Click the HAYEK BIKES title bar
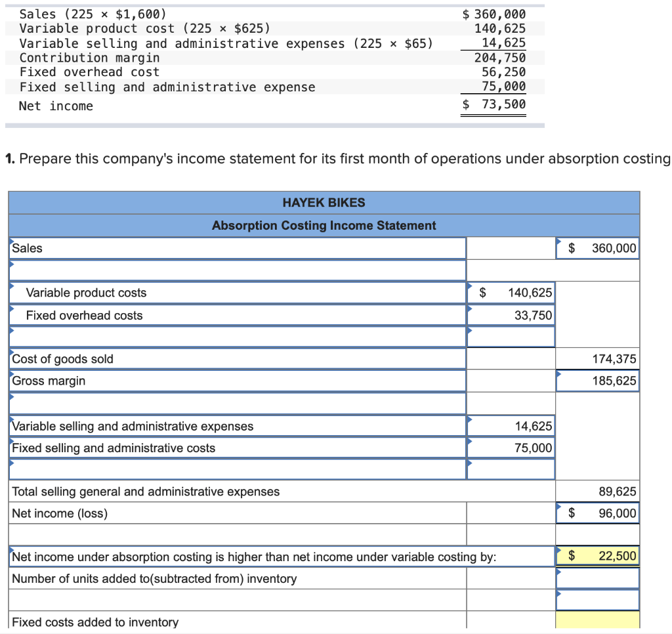This screenshot has height=634, width=672. tap(324, 202)
